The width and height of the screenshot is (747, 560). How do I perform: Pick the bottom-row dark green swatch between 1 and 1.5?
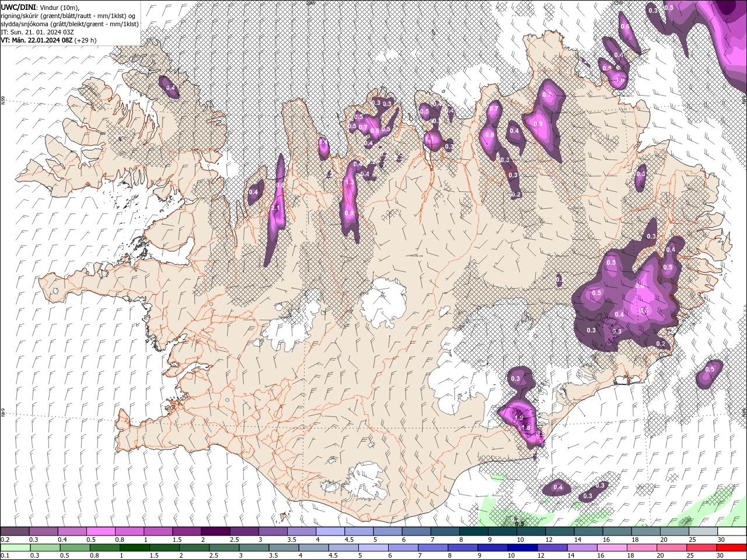(x=135, y=548)
